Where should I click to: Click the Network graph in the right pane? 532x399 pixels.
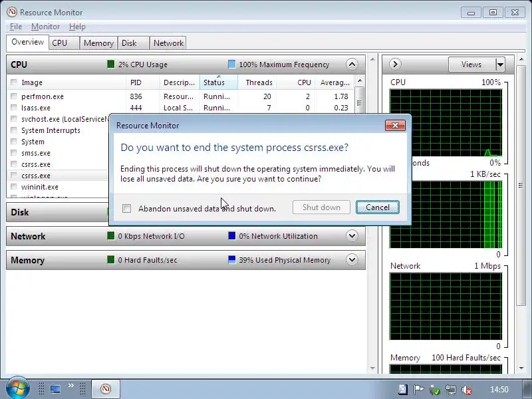(446, 306)
